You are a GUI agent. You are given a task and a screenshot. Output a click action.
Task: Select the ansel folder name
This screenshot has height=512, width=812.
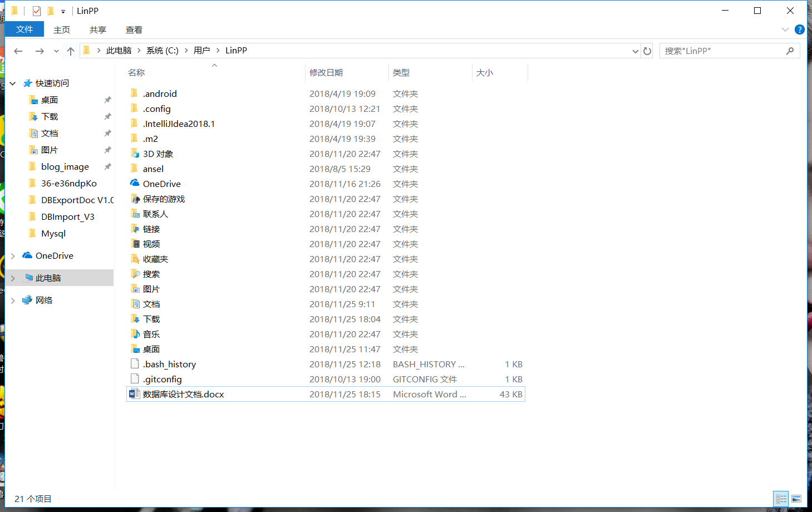tap(153, 169)
